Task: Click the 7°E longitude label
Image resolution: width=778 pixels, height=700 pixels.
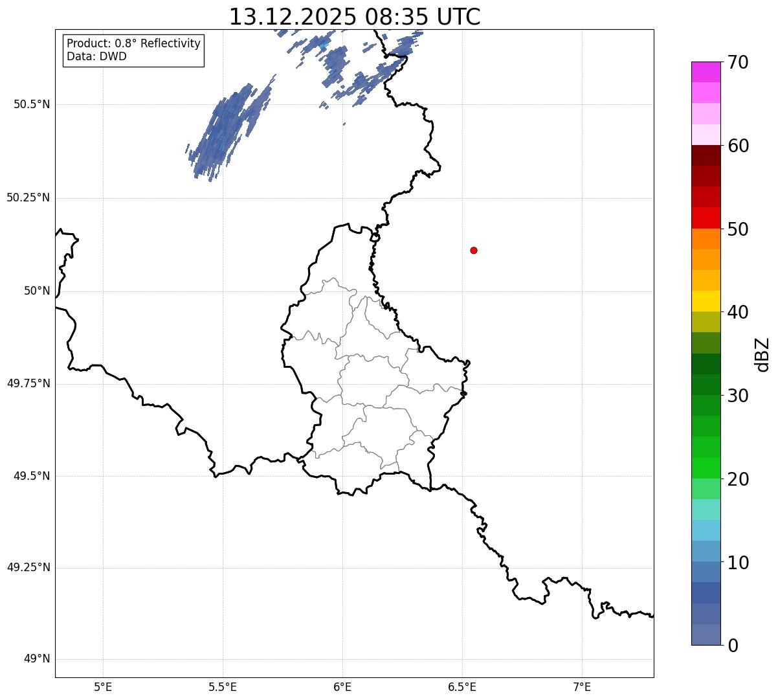Action: pyautogui.click(x=582, y=687)
